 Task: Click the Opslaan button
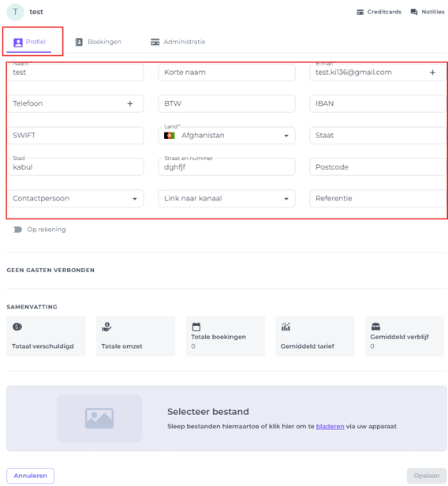click(427, 476)
